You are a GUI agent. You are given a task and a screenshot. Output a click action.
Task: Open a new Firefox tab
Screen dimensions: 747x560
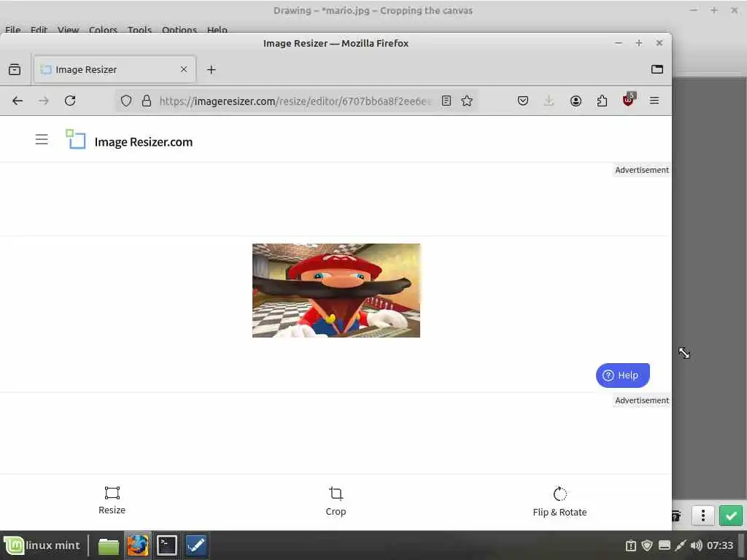[211, 70]
